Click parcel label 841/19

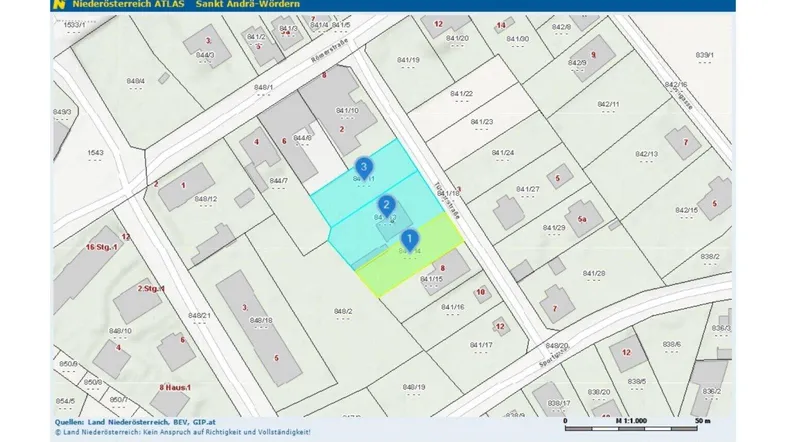408,60
